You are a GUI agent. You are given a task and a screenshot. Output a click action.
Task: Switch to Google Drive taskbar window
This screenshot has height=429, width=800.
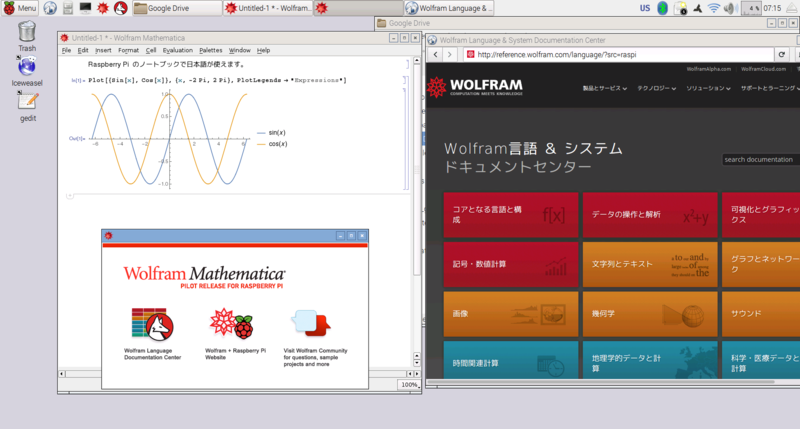(177, 8)
